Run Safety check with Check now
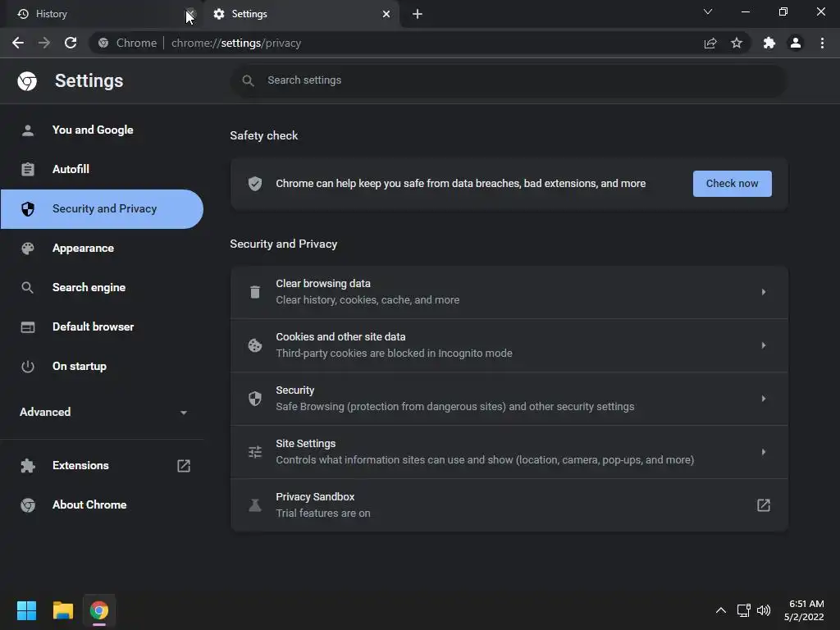Viewport: 840px width, 630px height. pyautogui.click(x=733, y=184)
